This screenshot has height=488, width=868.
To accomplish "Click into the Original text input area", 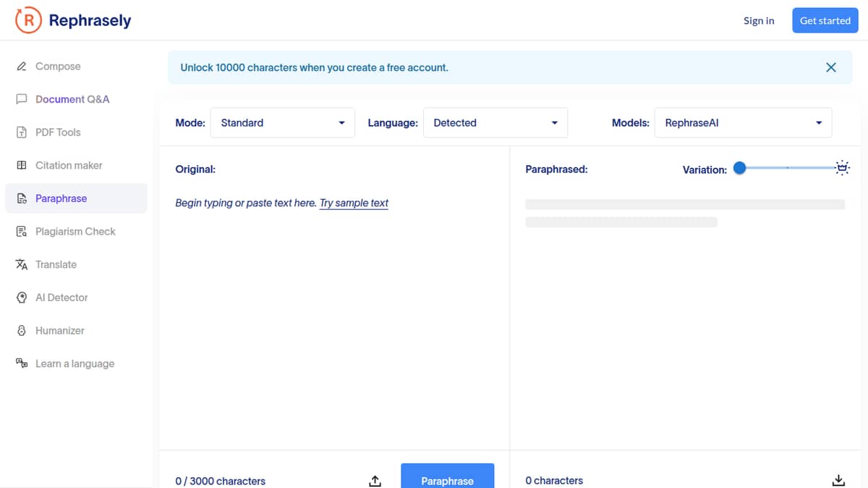I will point(334,319).
